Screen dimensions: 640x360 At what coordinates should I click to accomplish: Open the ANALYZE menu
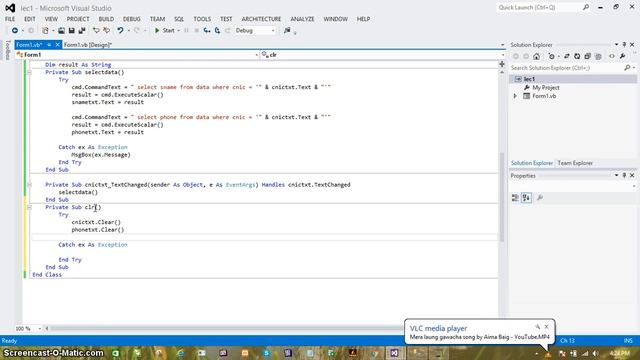pos(302,19)
